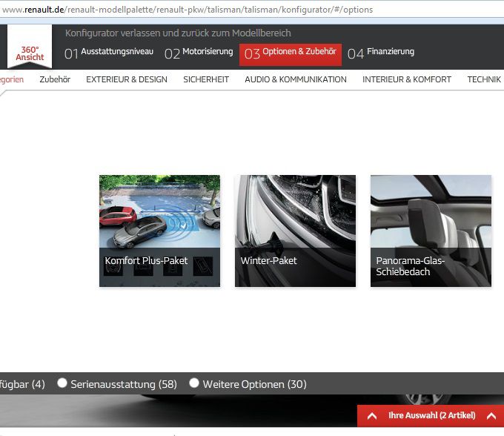Image resolution: width=504 pixels, height=436 pixels.
Task: Go to step 02 Motorisierung
Action: coord(199,53)
